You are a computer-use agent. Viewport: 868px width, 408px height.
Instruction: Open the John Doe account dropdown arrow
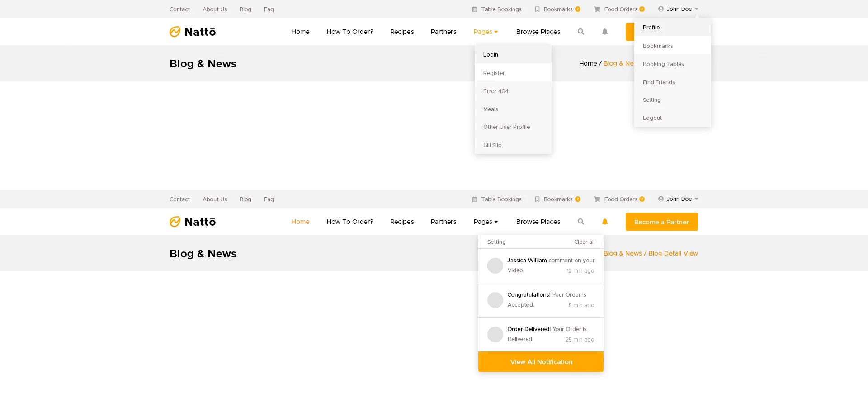[697, 9]
